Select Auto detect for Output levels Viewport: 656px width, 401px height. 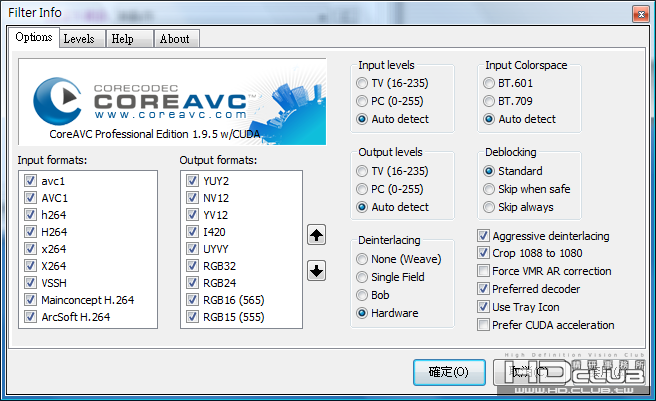362,207
